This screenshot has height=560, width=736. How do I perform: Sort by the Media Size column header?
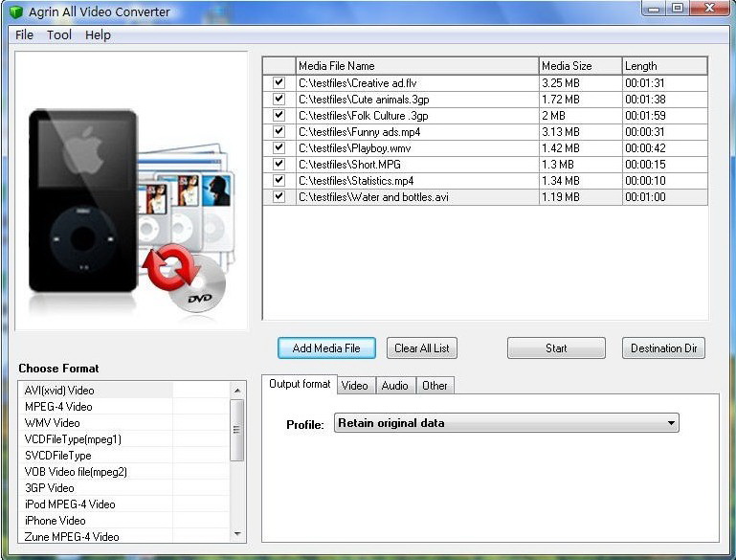click(581, 66)
